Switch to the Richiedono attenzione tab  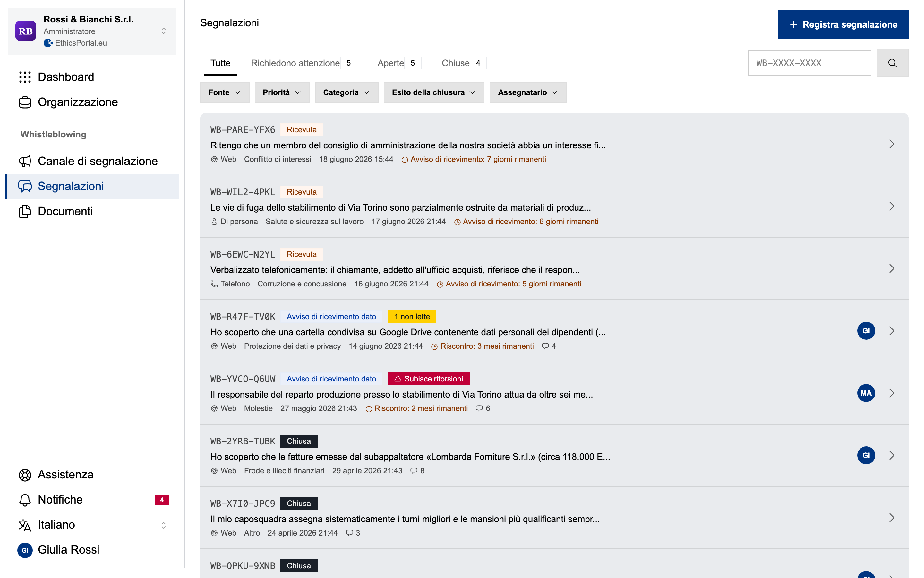(304, 63)
